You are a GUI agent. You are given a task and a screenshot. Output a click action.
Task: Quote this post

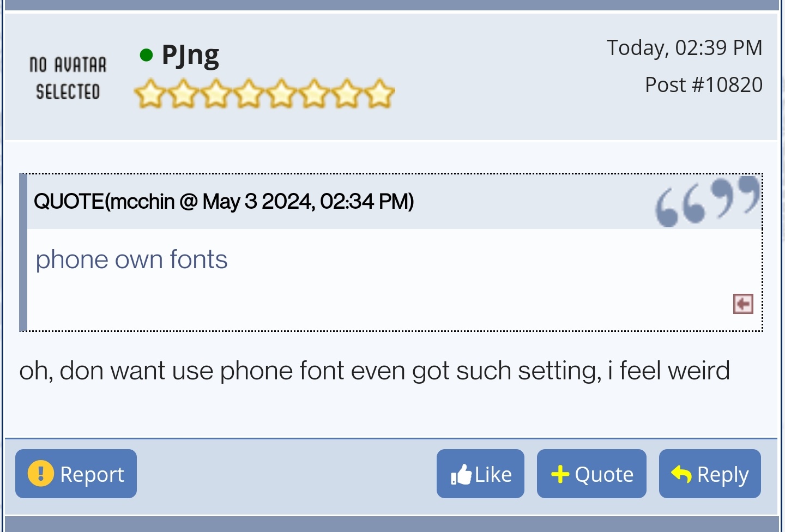coord(591,474)
